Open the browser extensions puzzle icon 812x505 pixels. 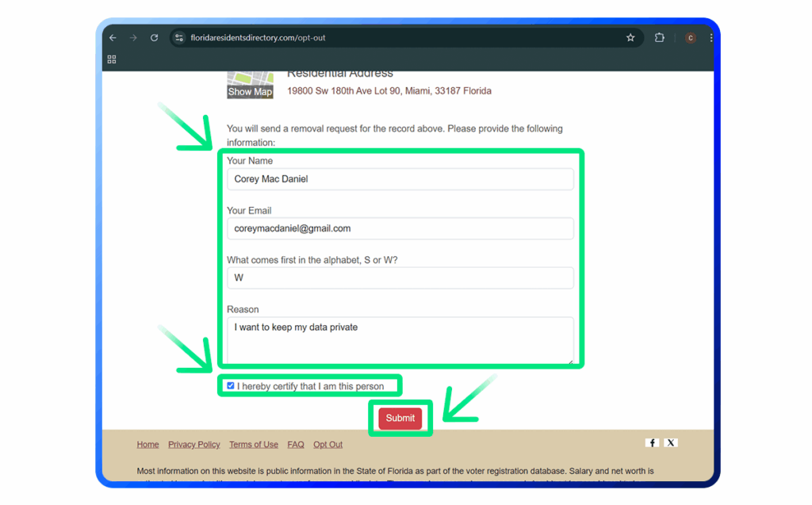click(659, 38)
